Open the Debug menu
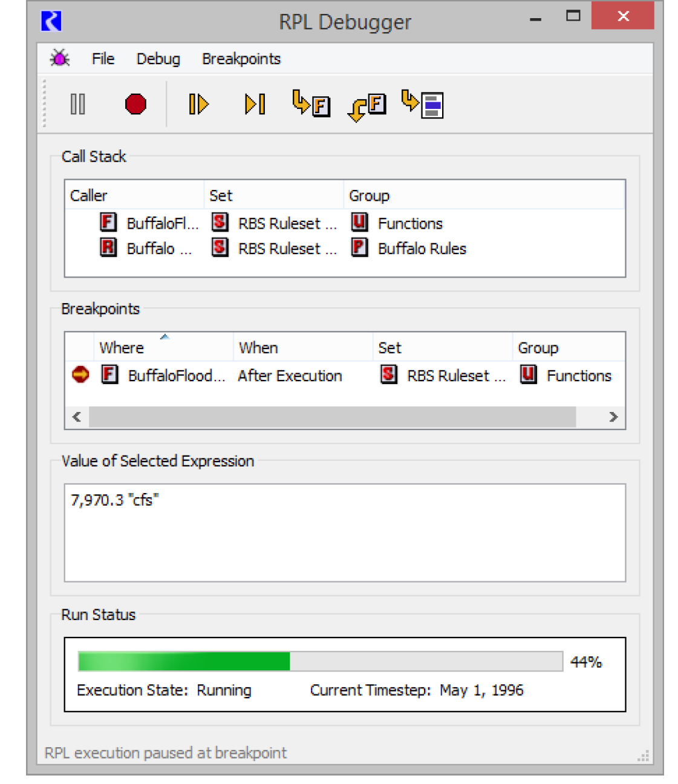Screen dimensions: 678x784 click(158, 59)
